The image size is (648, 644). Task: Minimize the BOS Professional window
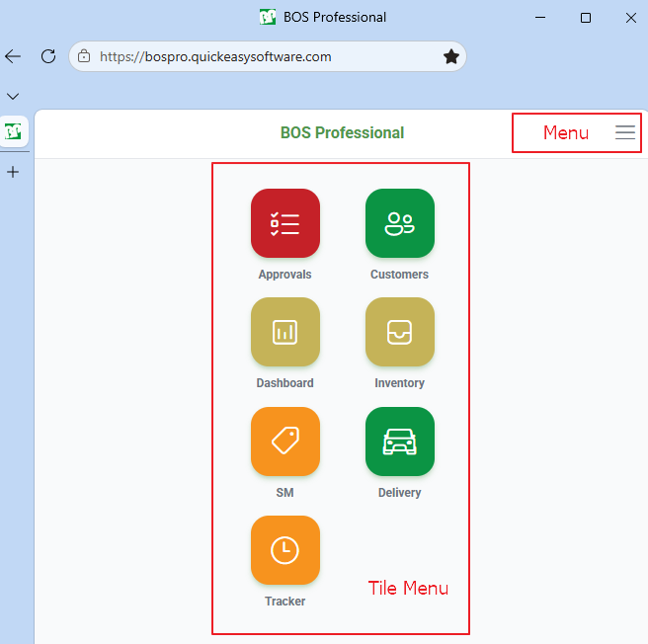click(x=540, y=18)
